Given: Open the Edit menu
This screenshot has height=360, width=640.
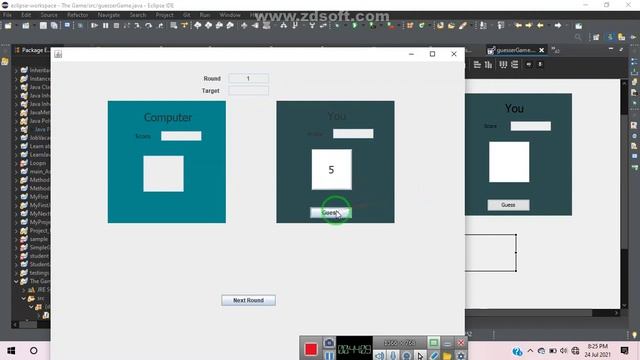Looking at the screenshot, I should [26, 15].
